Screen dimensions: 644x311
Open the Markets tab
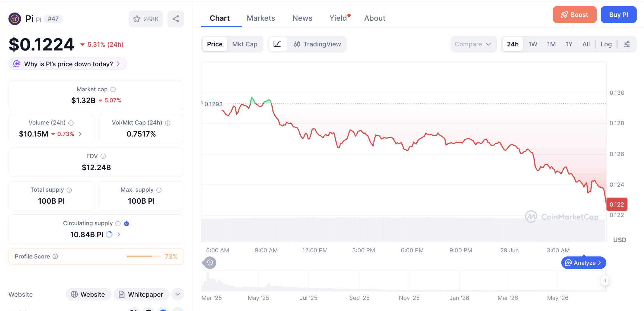[x=261, y=18]
